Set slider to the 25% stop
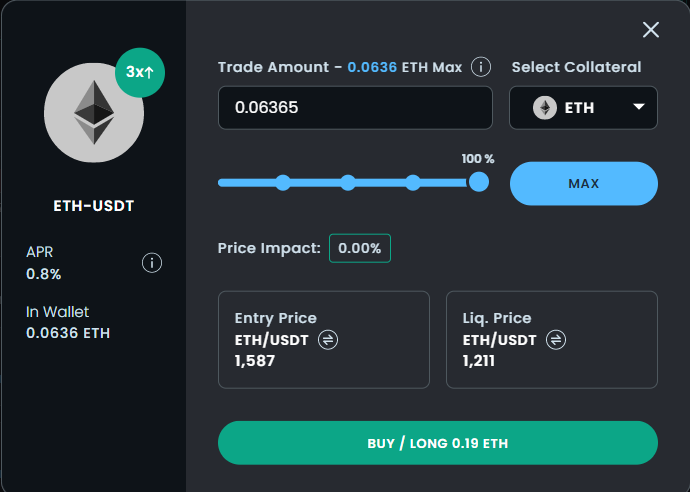Viewport: 690px width, 492px height. point(283,183)
